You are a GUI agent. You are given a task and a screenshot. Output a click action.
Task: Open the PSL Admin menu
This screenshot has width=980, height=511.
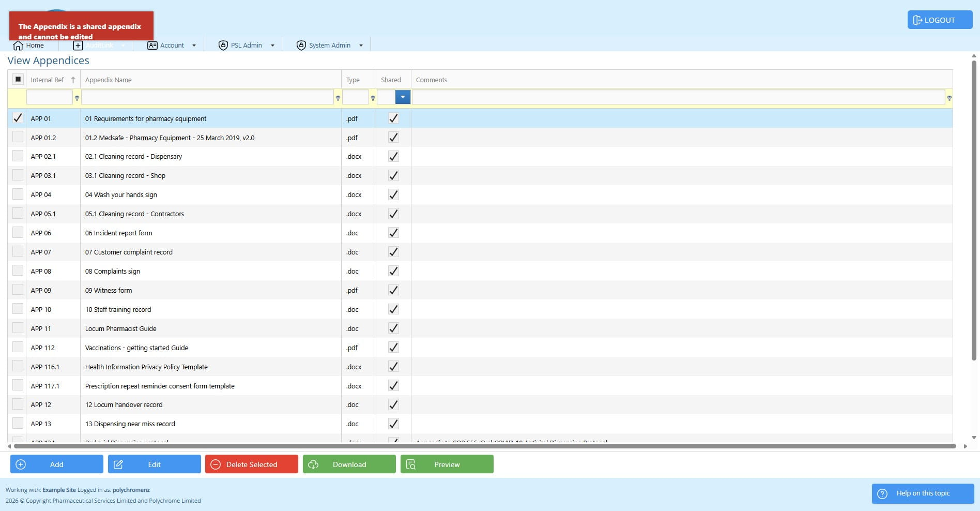247,46
